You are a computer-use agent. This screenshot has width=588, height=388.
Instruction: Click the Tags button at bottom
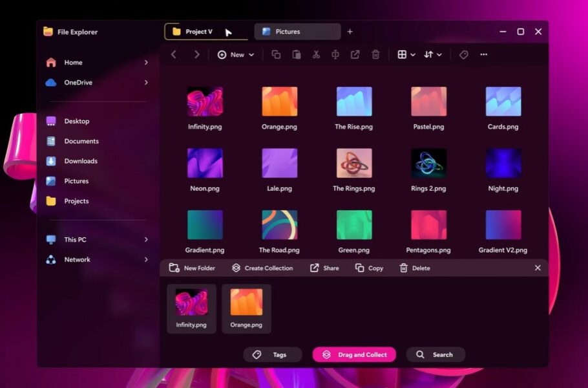click(272, 354)
